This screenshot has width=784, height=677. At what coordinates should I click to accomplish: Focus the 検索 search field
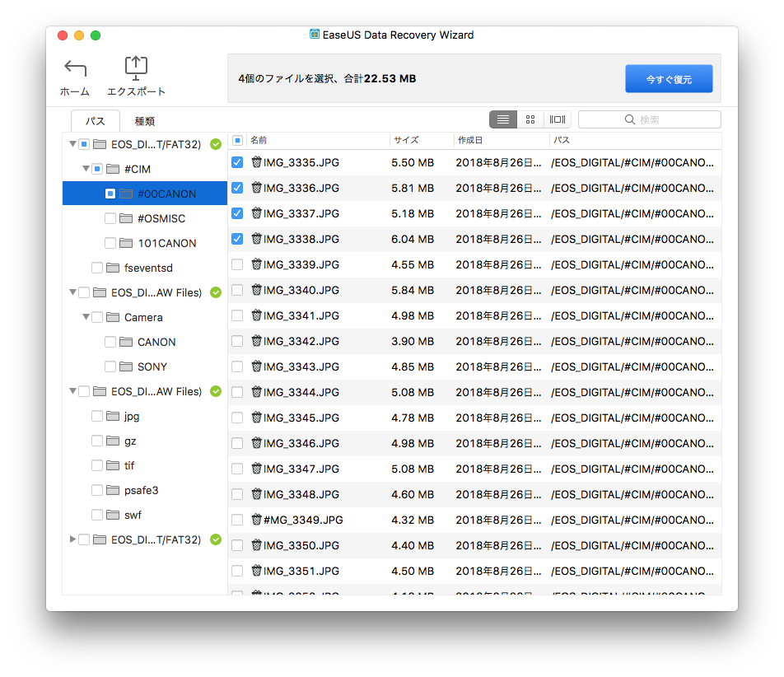point(650,119)
